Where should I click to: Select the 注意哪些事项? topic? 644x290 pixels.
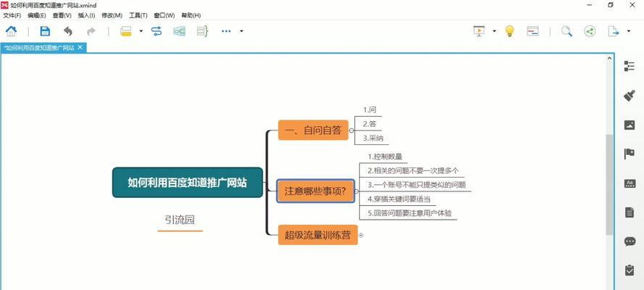315,191
